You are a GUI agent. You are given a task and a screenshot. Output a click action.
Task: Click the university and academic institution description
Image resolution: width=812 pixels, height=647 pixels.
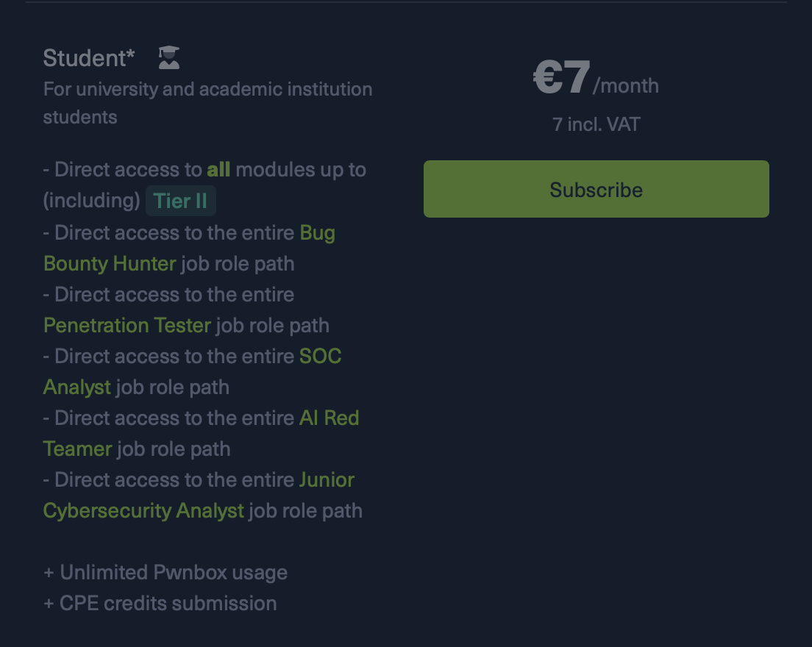[x=207, y=103]
